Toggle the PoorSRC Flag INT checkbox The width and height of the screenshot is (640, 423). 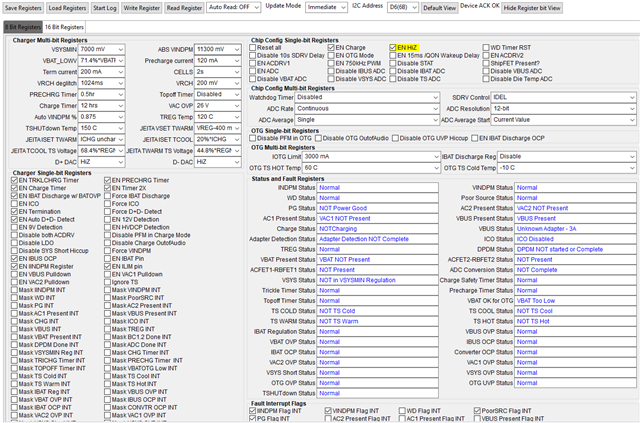(x=477, y=411)
